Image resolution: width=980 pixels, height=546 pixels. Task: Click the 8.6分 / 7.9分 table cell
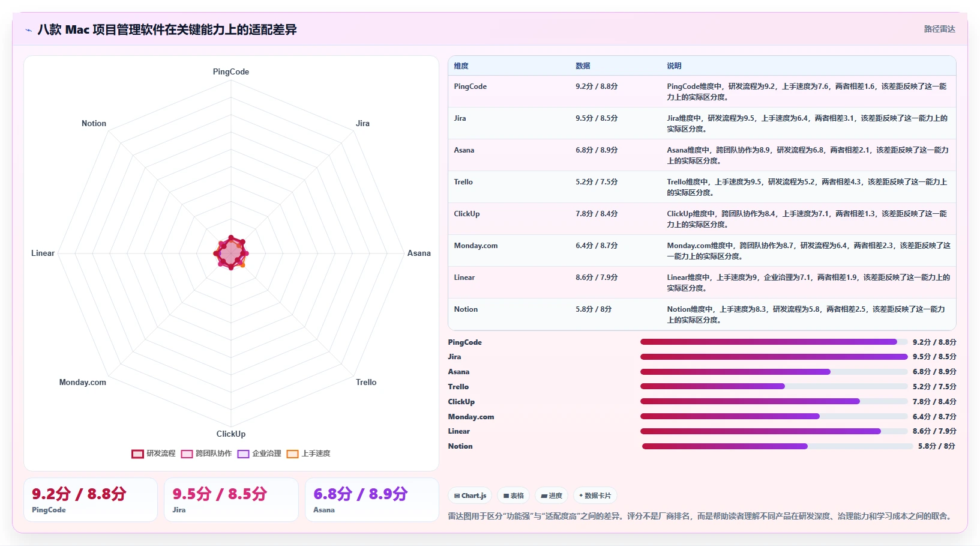pos(597,278)
